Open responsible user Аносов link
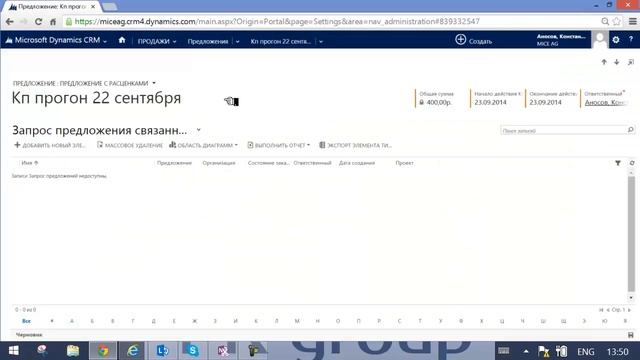Viewport: 640px width, 360px height. [606, 102]
